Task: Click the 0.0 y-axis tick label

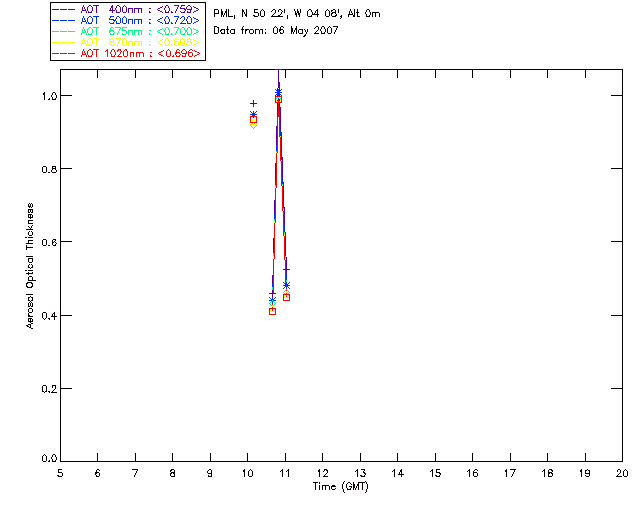Action: click(x=49, y=459)
